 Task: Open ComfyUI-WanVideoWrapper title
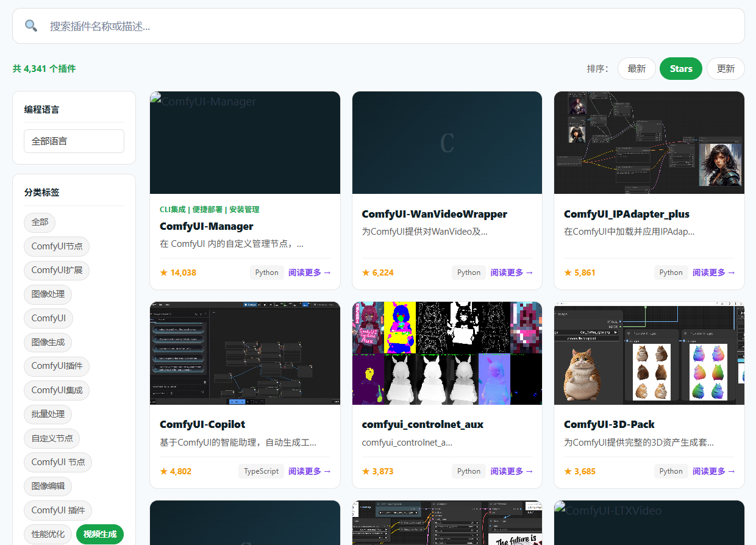pyautogui.click(x=435, y=215)
